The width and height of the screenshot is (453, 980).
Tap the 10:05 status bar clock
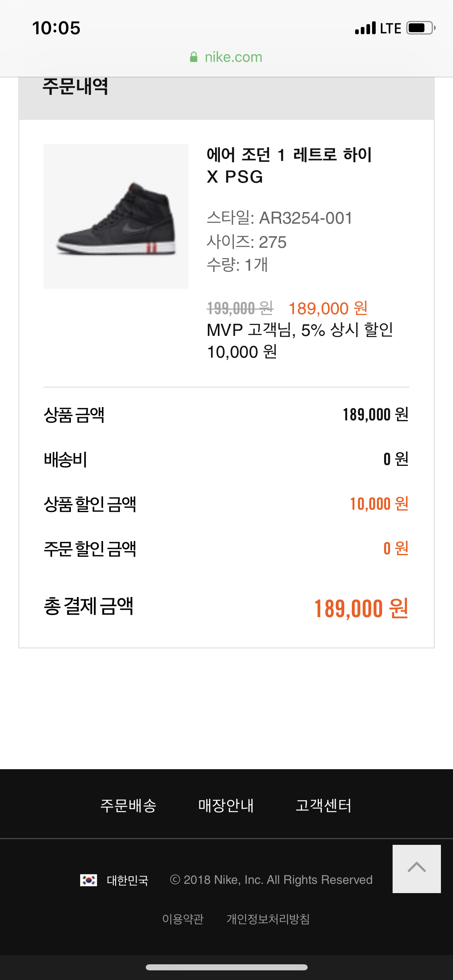[56, 28]
